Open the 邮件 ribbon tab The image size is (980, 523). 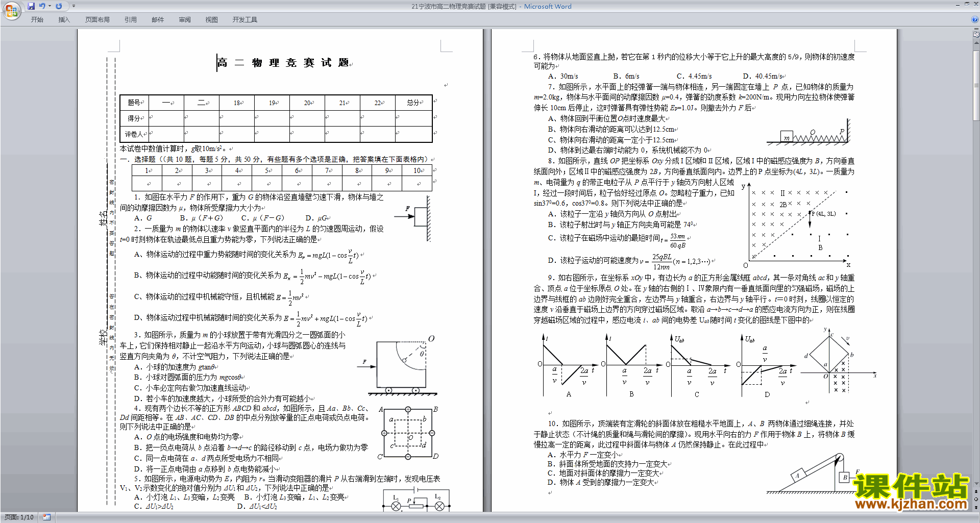(158, 20)
